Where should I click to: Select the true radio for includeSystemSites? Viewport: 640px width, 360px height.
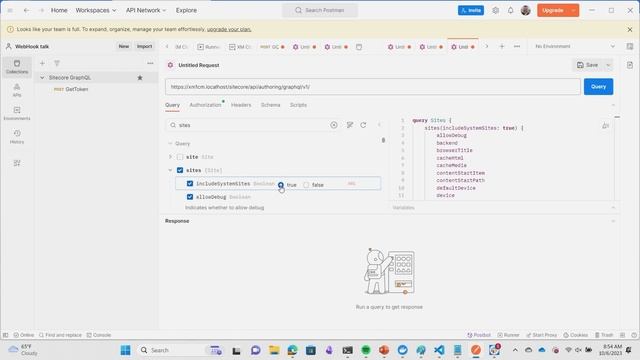281,185
